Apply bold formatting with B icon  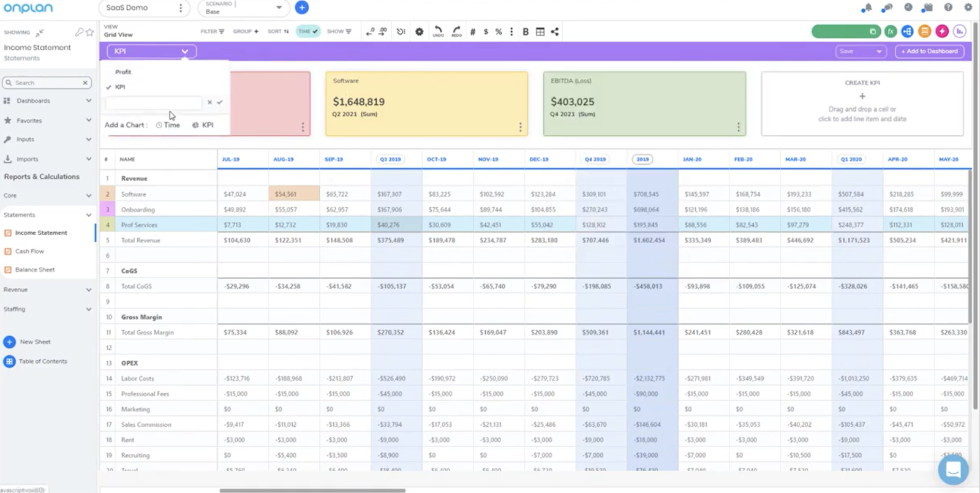click(526, 32)
